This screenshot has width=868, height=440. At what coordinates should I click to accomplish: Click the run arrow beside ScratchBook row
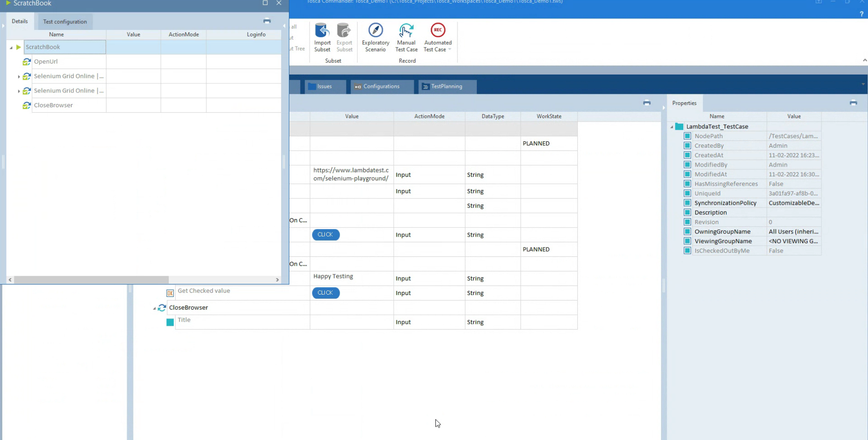[18, 47]
